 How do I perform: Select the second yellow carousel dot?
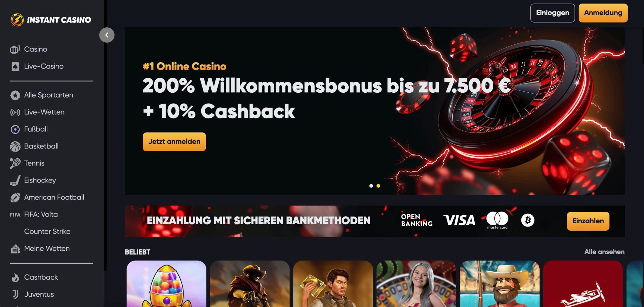click(378, 186)
